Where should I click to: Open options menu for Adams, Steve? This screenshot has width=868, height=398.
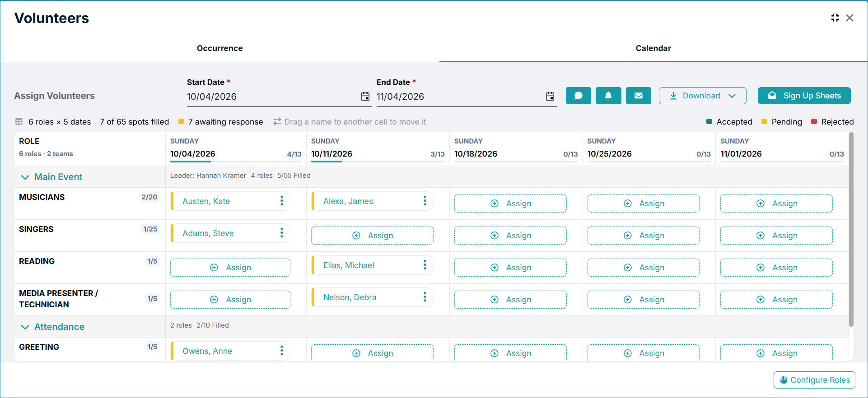click(282, 233)
